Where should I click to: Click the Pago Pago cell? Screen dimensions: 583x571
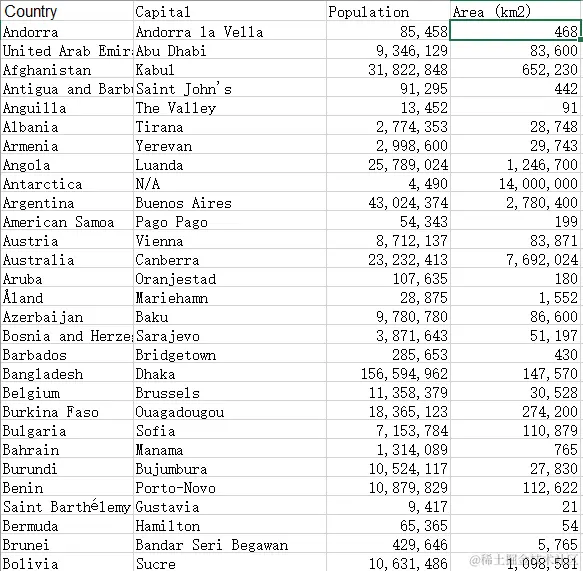[x=230, y=220]
